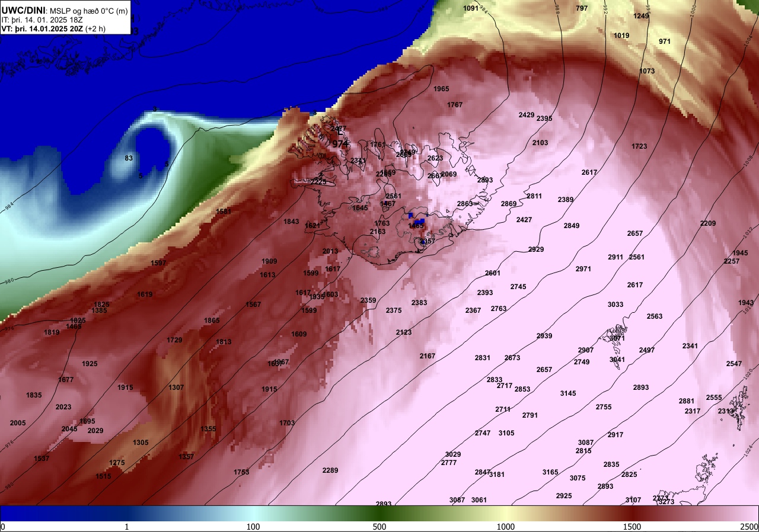Click the value 2395

[544, 118]
